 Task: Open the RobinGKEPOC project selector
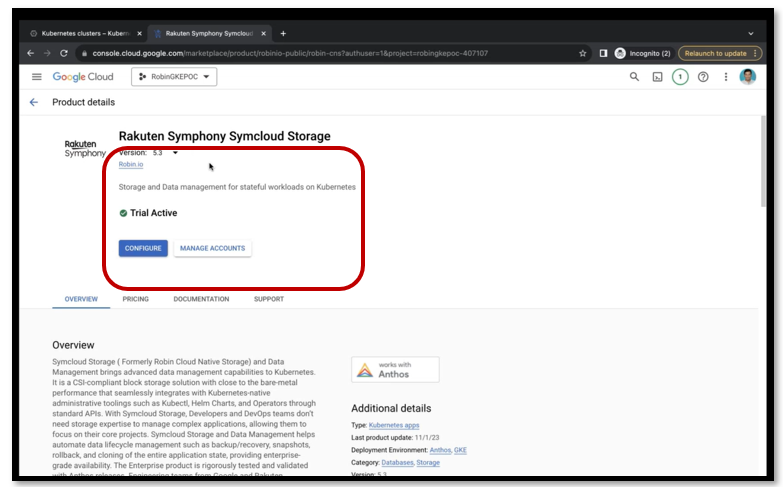[174, 76]
